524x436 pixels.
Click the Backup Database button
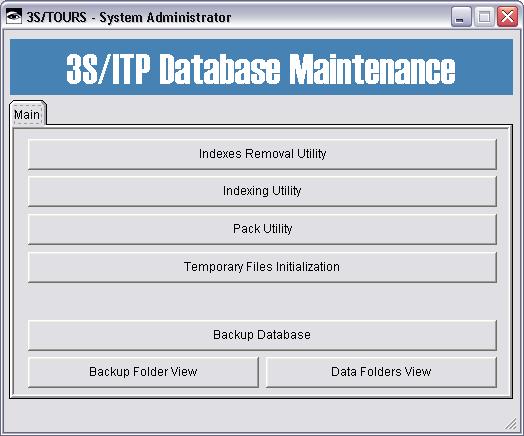click(262, 335)
